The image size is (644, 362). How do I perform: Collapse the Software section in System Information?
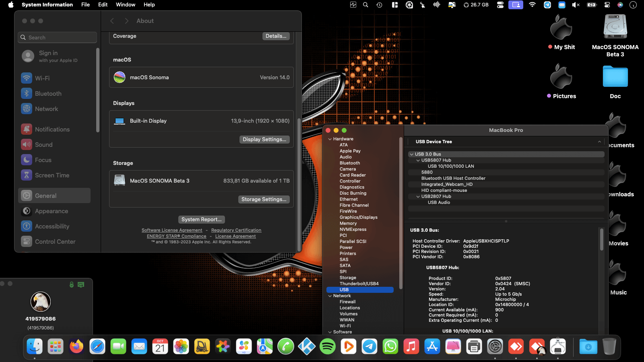click(x=330, y=332)
